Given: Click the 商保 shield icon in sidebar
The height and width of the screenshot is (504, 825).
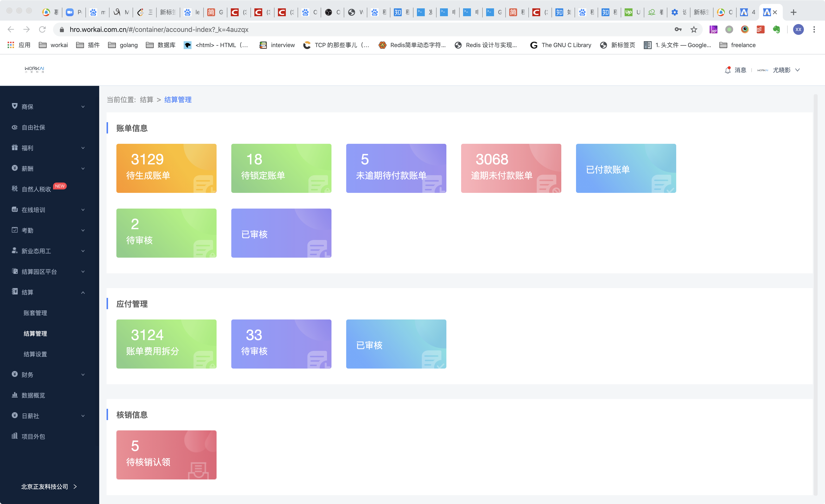Looking at the screenshot, I should coord(14,106).
